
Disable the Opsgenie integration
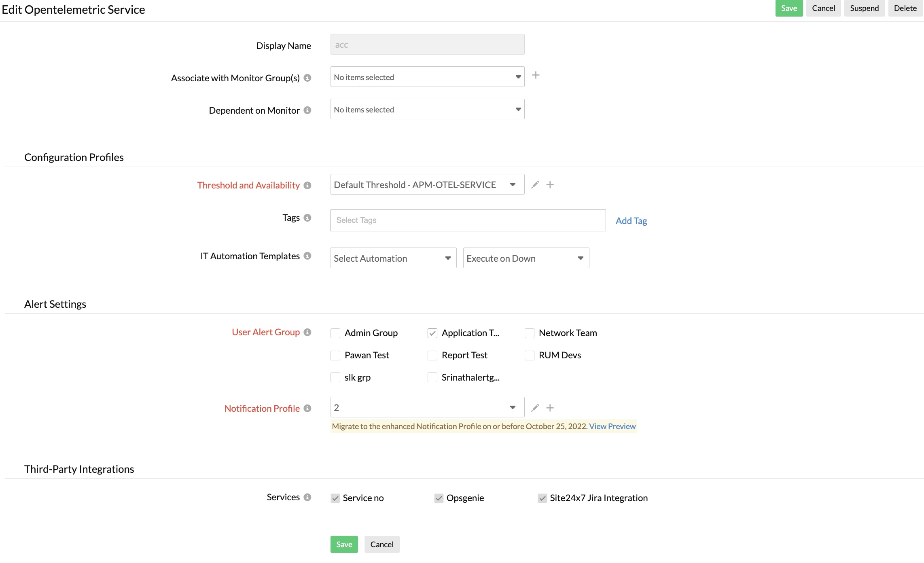(x=439, y=498)
